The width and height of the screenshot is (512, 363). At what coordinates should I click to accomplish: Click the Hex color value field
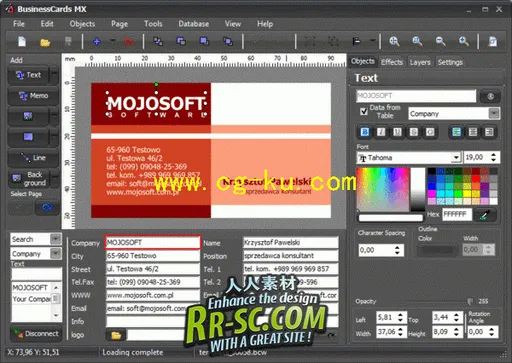pyautogui.click(x=457, y=214)
